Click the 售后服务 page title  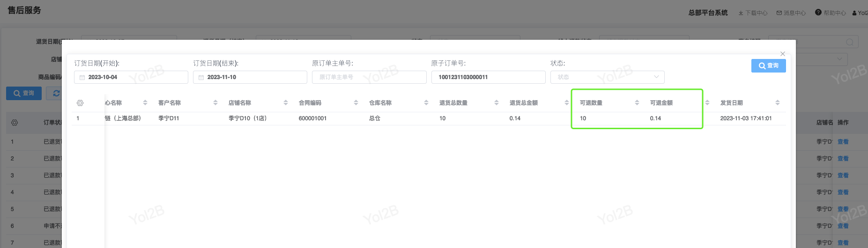tap(24, 10)
